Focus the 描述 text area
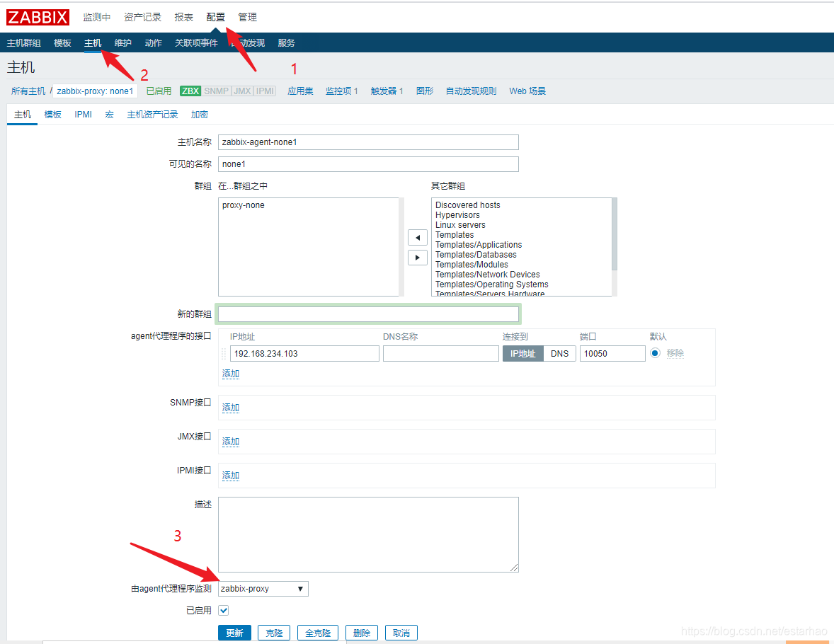Screen dimensions: 834x644 [x=368, y=534]
